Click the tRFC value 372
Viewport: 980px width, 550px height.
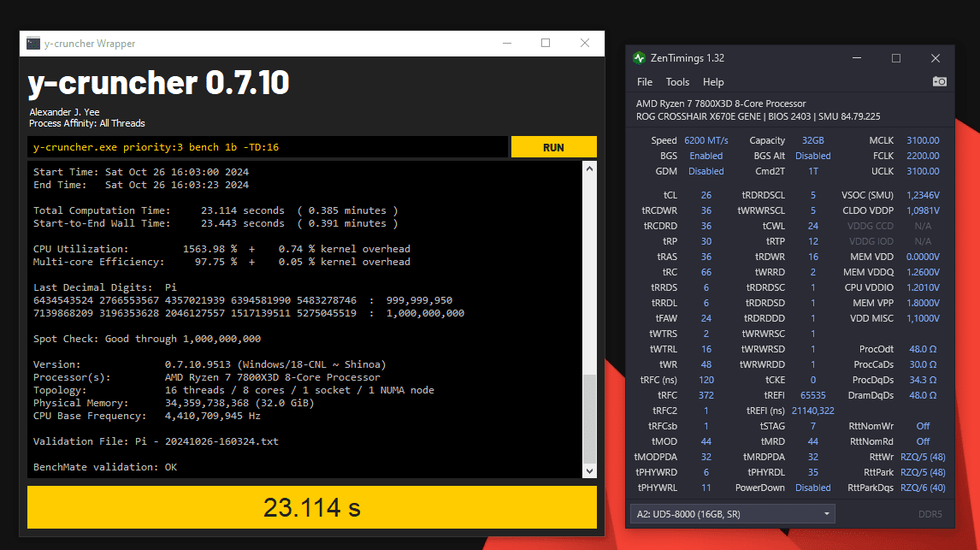(706, 396)
